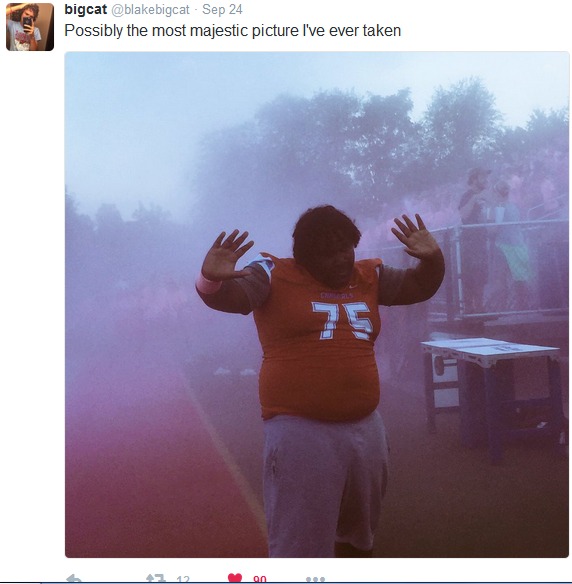Open the Sep 24 timestamp permalink
Viewport: 572px width, 584px height.
click(x=222, y=9)
